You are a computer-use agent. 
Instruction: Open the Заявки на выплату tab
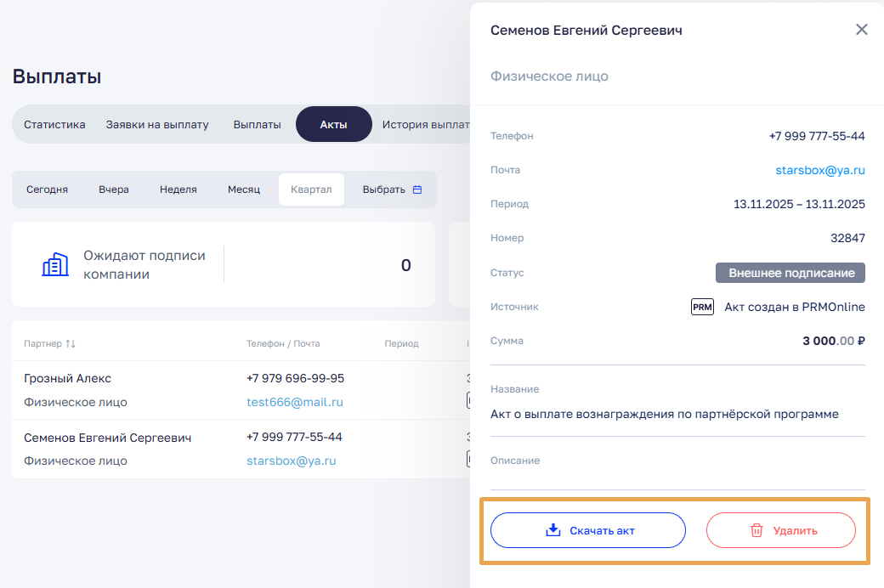pos(157,124)
